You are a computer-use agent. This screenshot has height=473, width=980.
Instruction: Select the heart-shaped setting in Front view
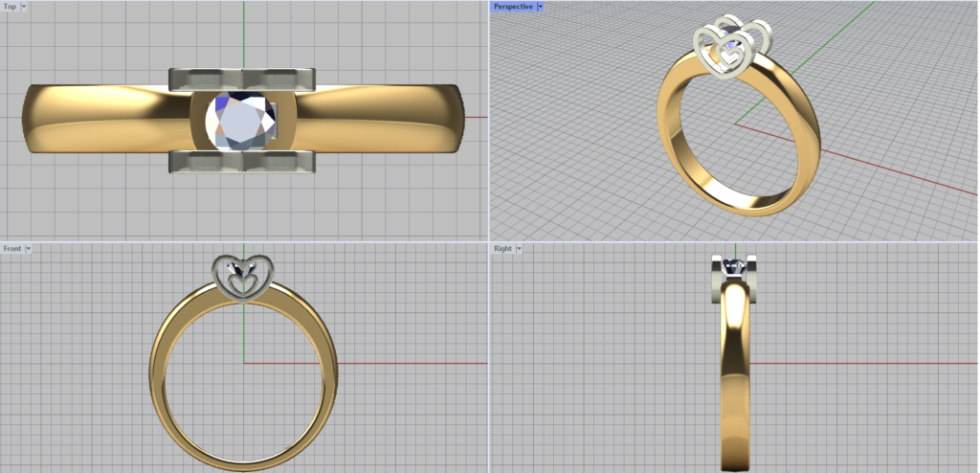(x=243, y=279)
